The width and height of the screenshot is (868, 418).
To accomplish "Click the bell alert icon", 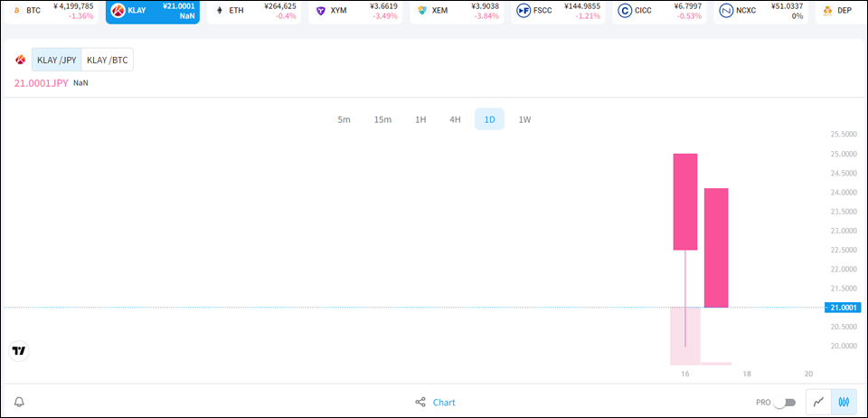I will tap(19, 402).
